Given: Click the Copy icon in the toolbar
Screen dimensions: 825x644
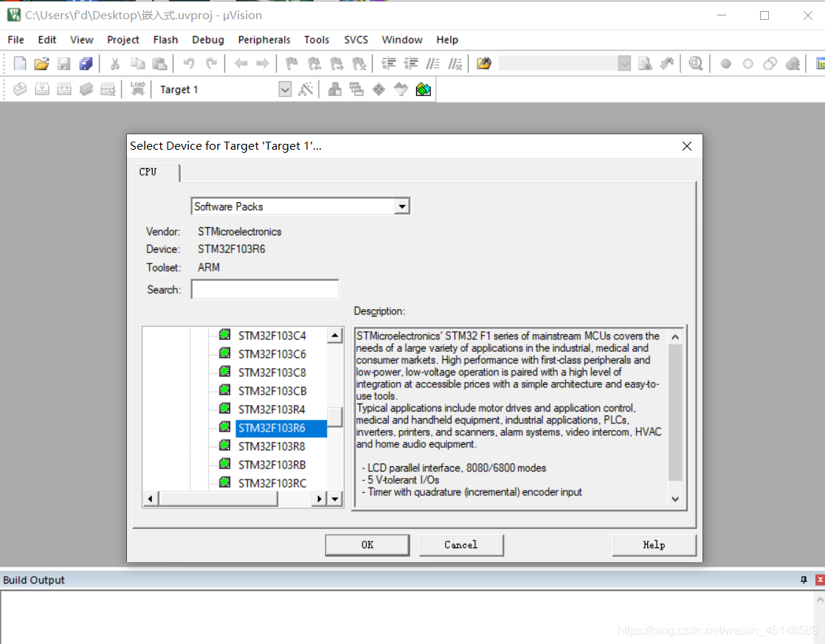Looking at the screenshot, I should tap(137, 63).
